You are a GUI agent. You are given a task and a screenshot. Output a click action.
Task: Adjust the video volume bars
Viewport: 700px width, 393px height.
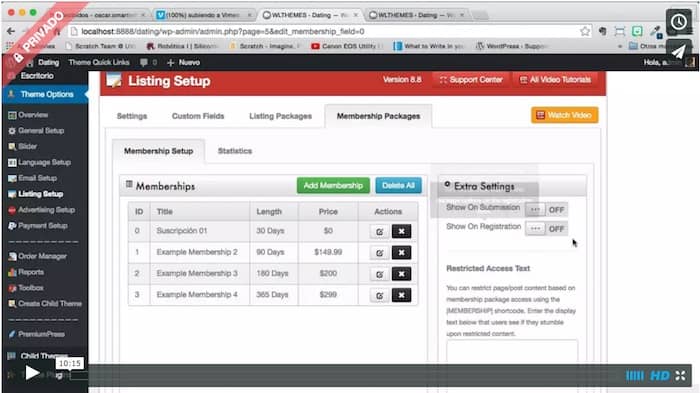(x=634, y=376)
